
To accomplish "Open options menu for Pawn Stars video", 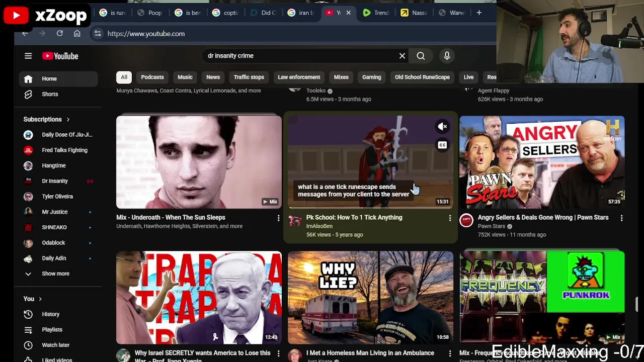I will point(621,218).
